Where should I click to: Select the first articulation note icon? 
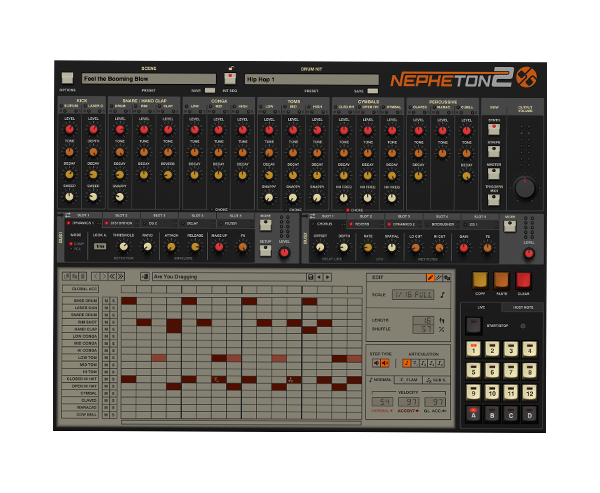tap(406, 363)
